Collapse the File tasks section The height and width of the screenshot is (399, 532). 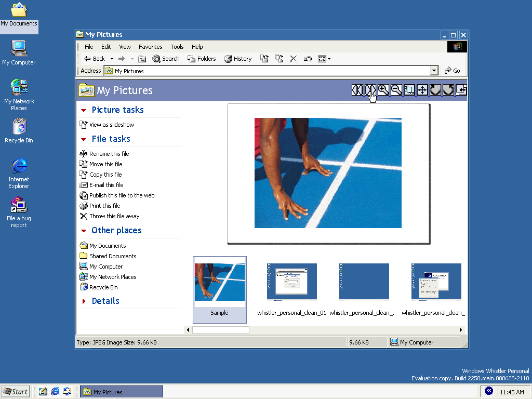(84, 139)
